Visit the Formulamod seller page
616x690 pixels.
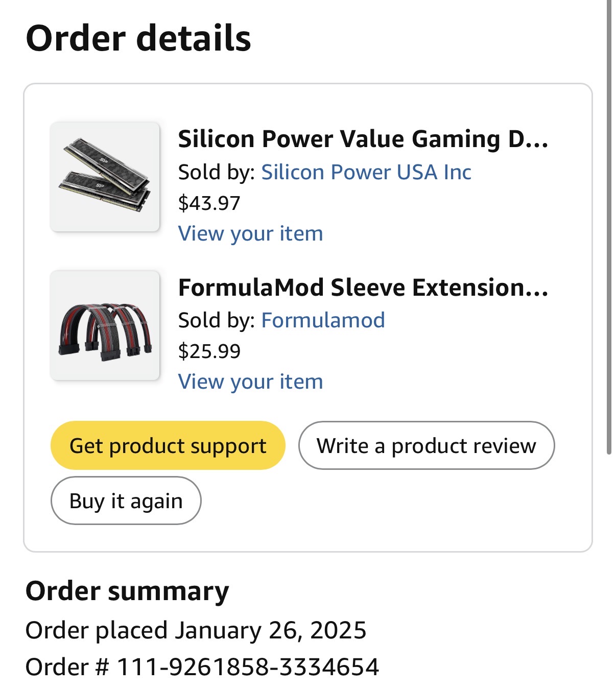(x=323, y=320)
